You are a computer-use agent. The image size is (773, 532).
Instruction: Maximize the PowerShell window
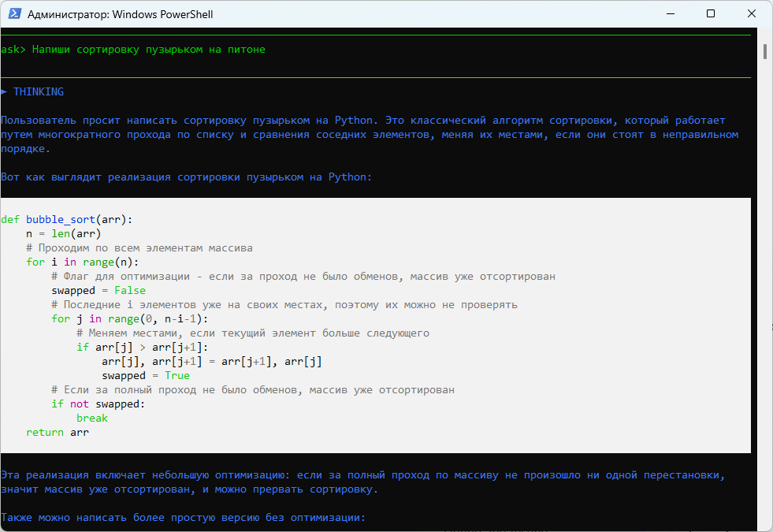[x=711, y=14]
